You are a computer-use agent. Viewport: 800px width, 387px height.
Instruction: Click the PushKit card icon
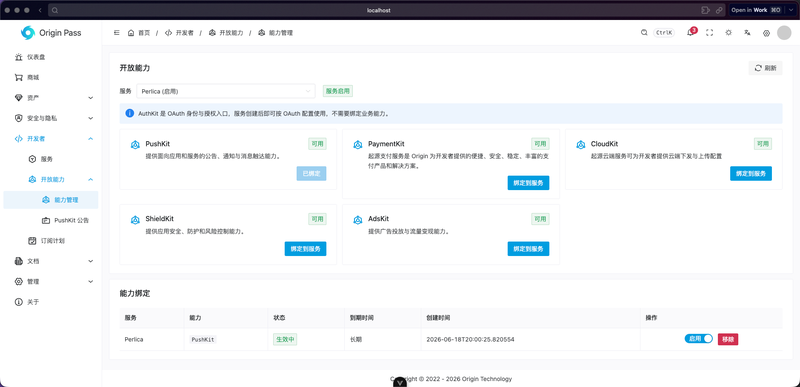[x=135, y=145]
